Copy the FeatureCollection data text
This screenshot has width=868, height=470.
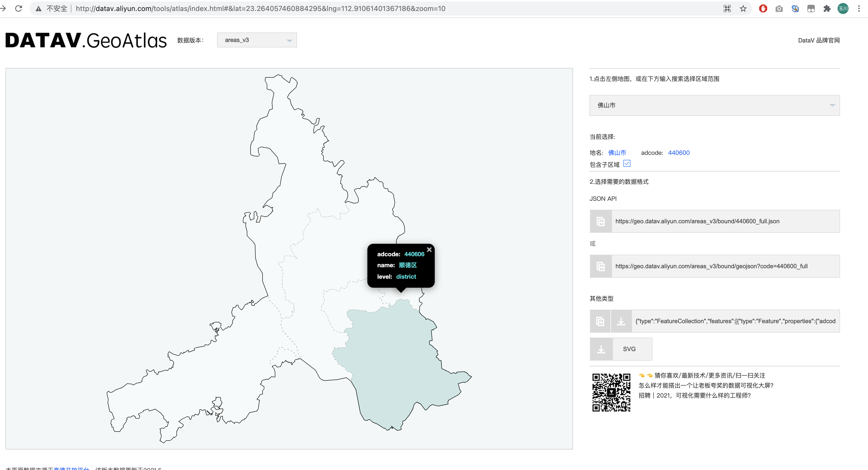pyautogui.click(x=600, y=321)
